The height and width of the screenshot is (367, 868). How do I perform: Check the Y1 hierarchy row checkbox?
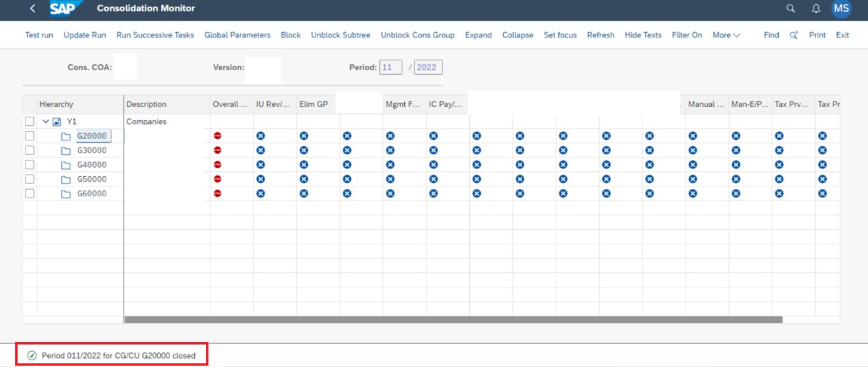click(30, 122)
